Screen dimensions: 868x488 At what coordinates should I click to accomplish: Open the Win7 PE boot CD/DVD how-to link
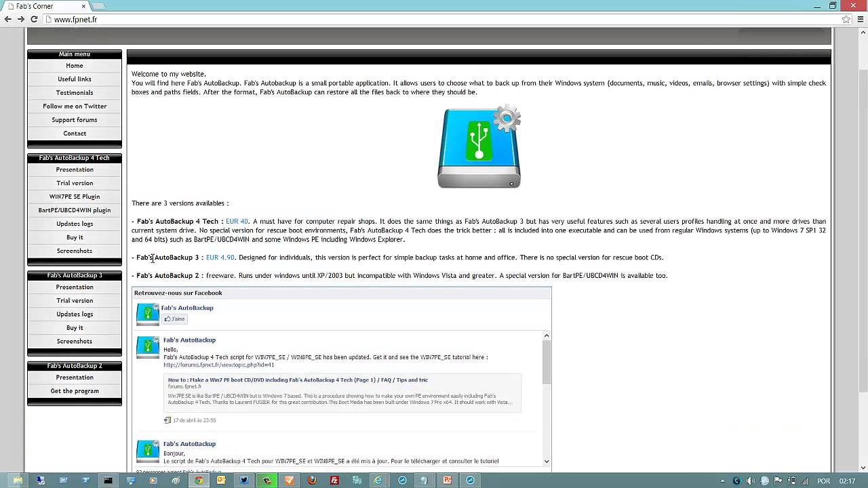(x=298, y=380)
